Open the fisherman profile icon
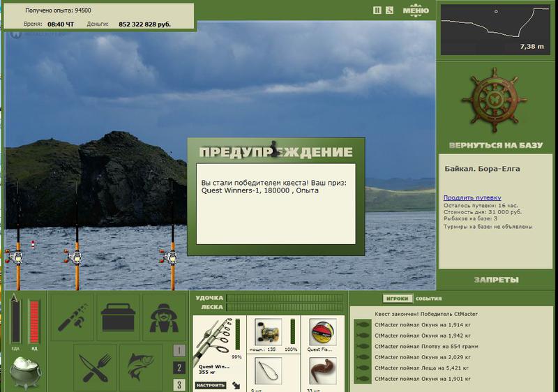 [x=164, y=317]
